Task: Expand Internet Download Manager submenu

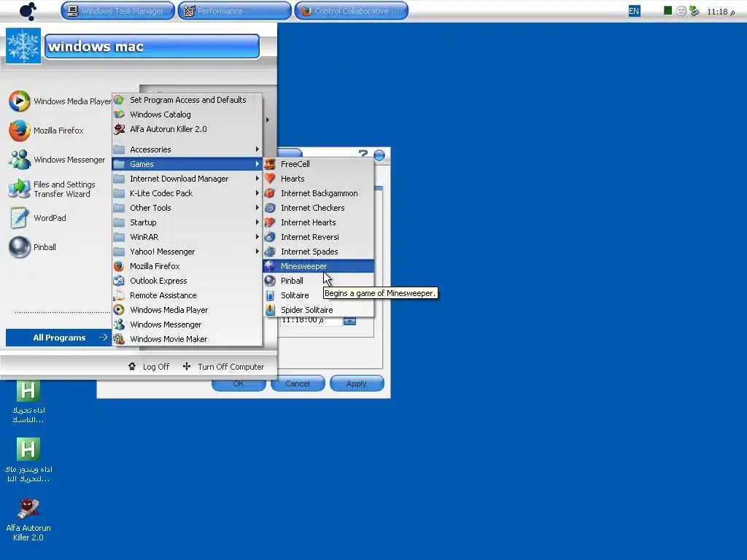Action: (x=187, y=179)
